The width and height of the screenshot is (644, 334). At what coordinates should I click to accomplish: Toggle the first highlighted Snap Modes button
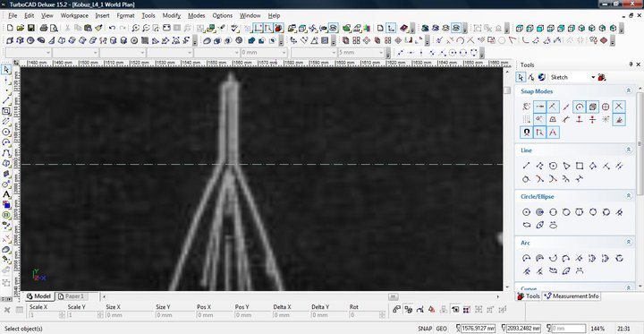tap(539, 107)
